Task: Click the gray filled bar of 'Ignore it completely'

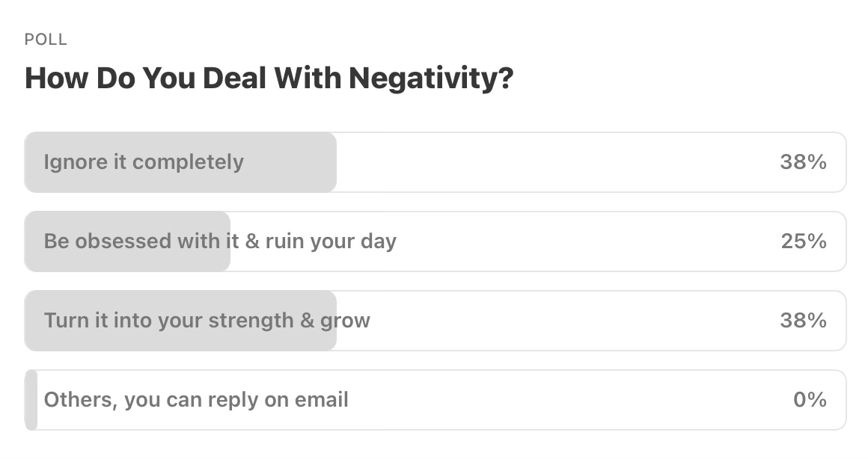Action: 292,162
